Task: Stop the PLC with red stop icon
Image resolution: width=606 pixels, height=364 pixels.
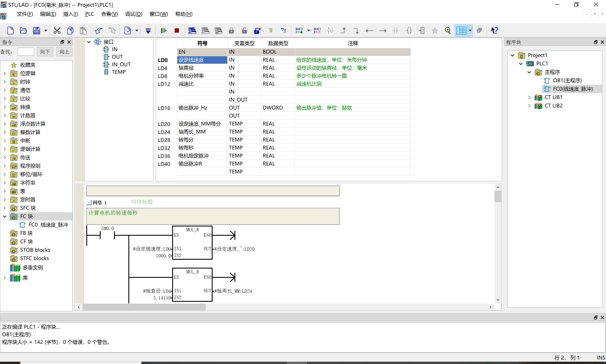Action: [x=177, y=30]
